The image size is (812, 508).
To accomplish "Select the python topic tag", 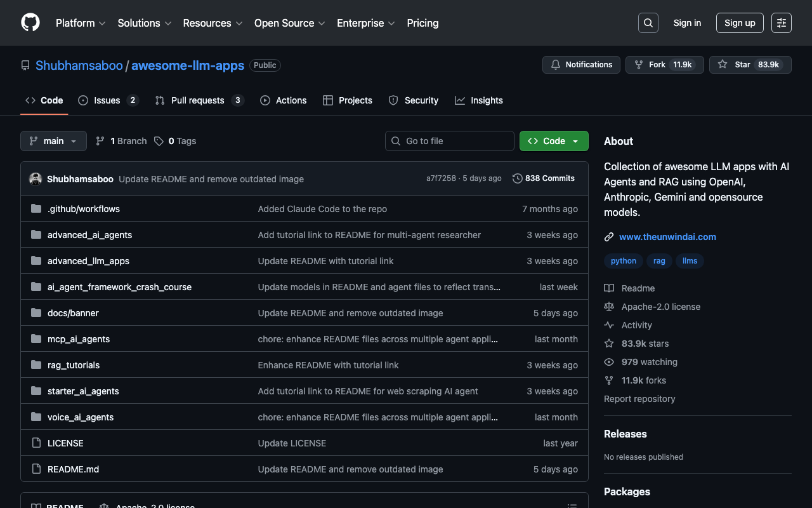I will point(623,261).
